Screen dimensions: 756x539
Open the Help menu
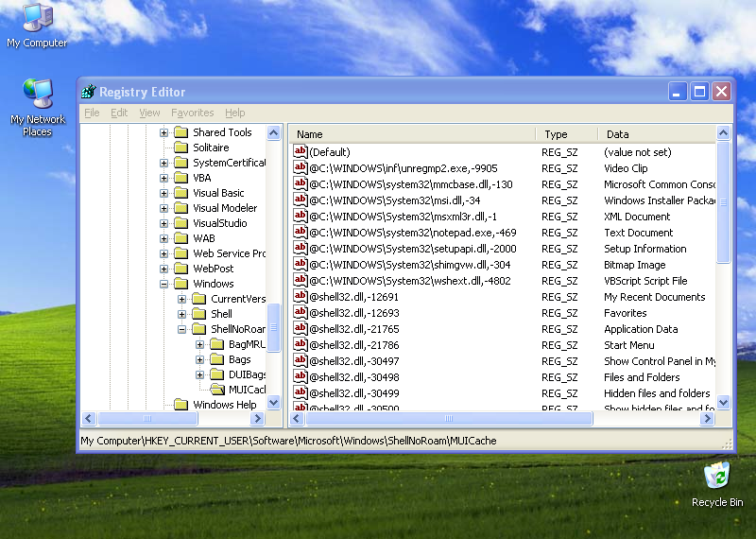point(234,113)
